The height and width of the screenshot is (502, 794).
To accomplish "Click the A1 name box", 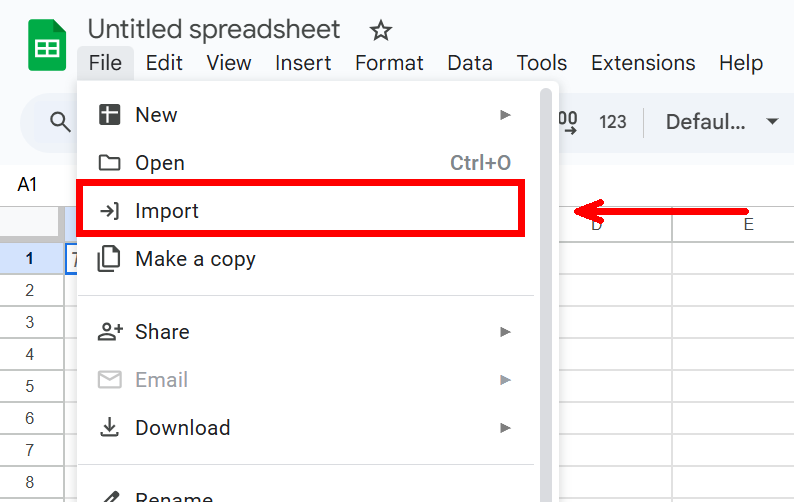I will pos(28,185).
